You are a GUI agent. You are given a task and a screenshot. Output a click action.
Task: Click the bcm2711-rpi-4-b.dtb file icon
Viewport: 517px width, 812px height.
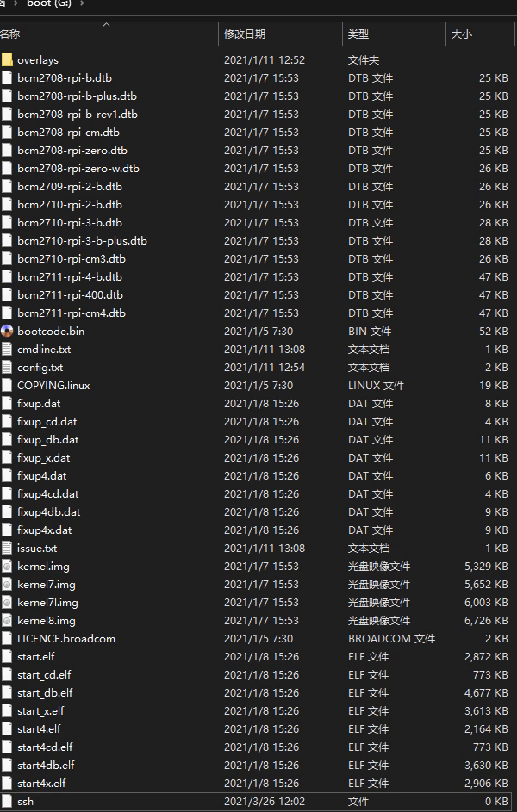7,277
